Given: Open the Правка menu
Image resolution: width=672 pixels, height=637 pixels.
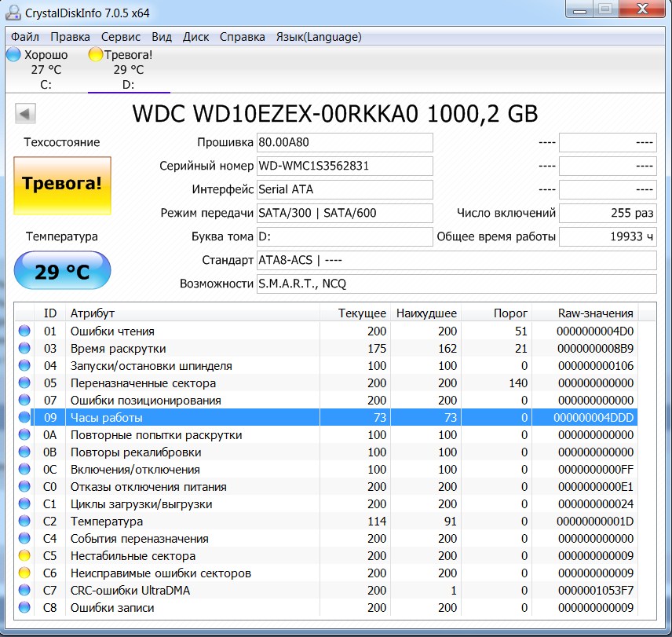Looking at the screenshot, I should point(71,37).
